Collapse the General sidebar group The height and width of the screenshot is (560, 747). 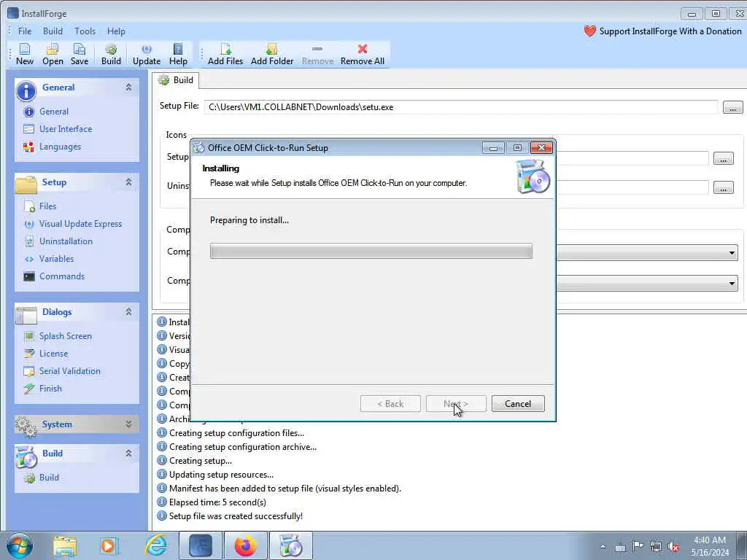pos(128,87)
